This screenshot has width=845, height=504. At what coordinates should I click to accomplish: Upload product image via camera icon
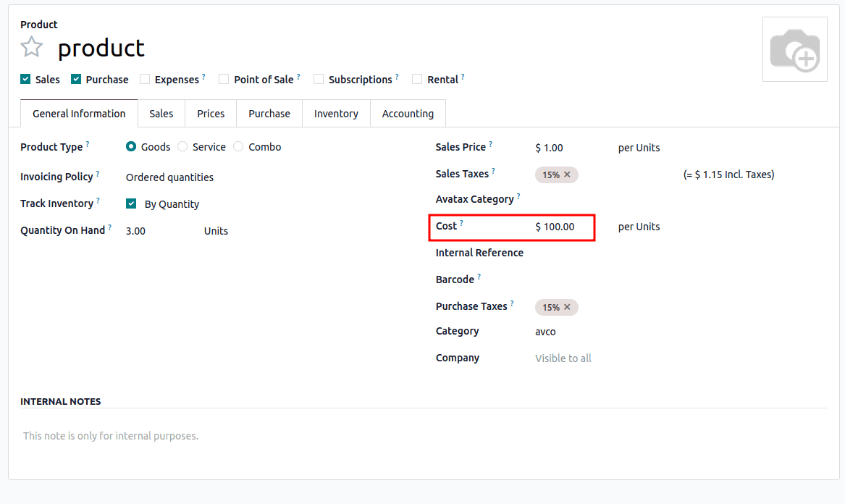click(x=795, y=49)
